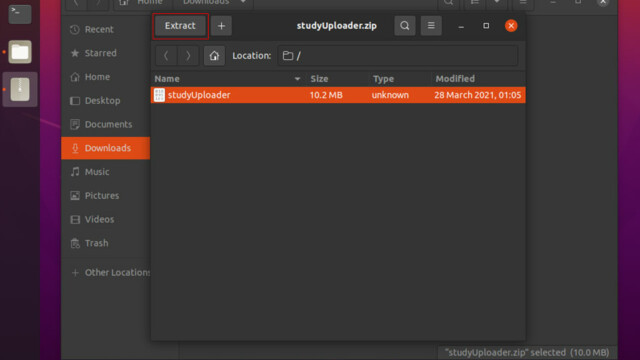Select the studyUploader file row
The image size is (640, 360).
[x=338, y=95]
